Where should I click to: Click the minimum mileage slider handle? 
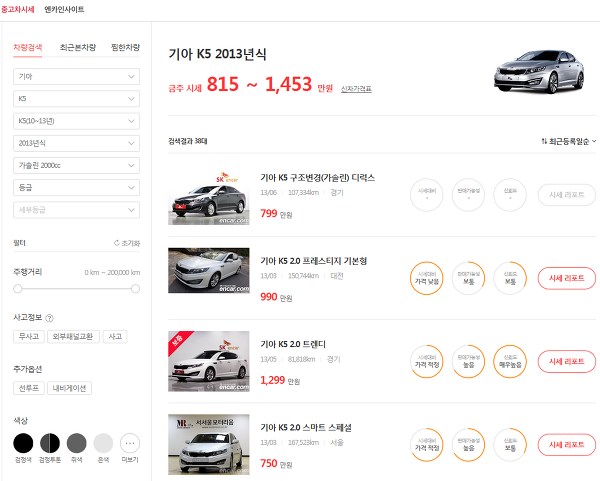(x=18, y=289)
